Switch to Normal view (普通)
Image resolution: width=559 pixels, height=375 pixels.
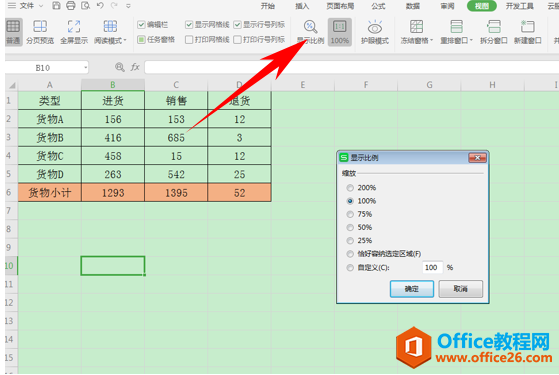pyautogui.click(x=13, y=31)
